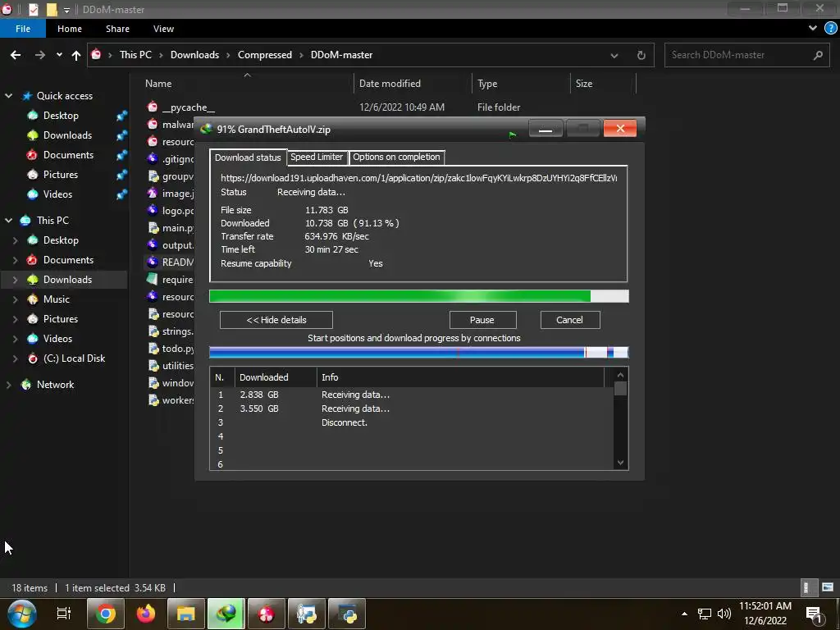Refresh the DDoM-master folder view
This screenshot has width=840, height=630.
641,55
